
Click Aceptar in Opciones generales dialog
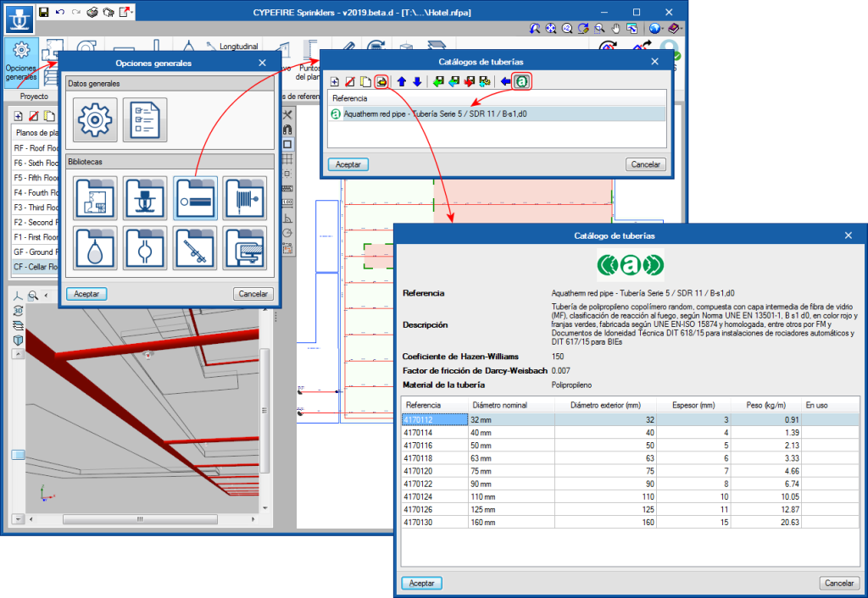[86, 294]
